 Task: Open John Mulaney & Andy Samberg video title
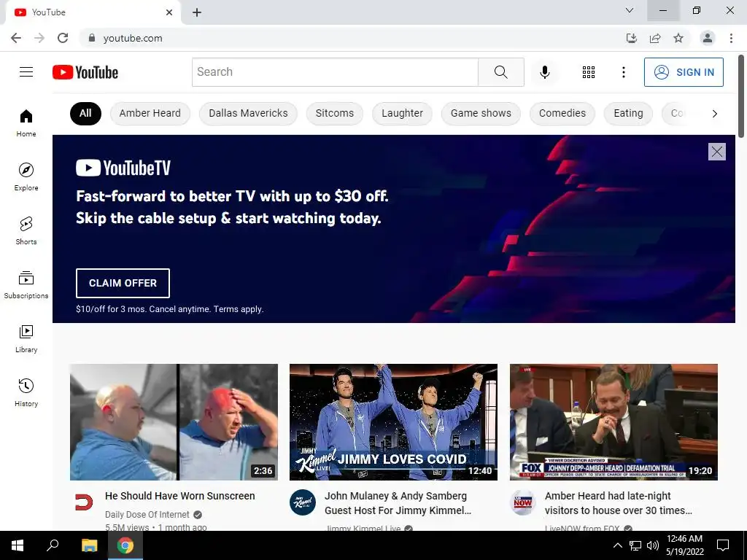[x=398, y=503]
